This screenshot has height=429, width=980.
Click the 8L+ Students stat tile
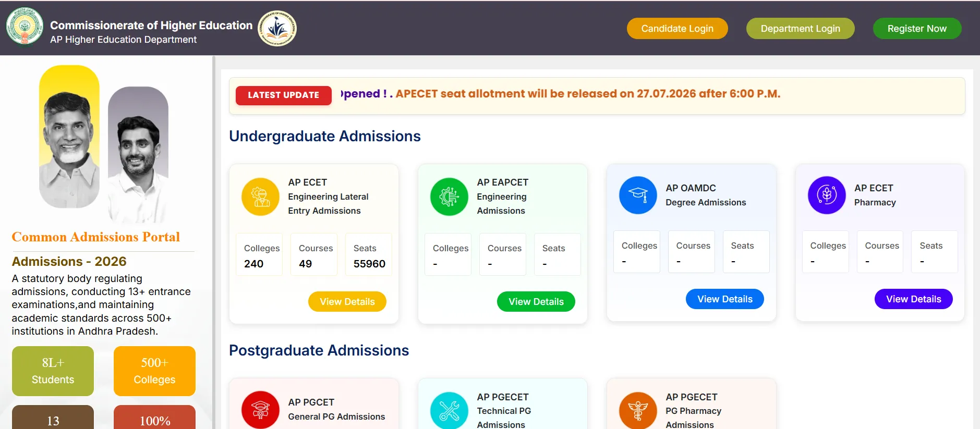[53, 371]
